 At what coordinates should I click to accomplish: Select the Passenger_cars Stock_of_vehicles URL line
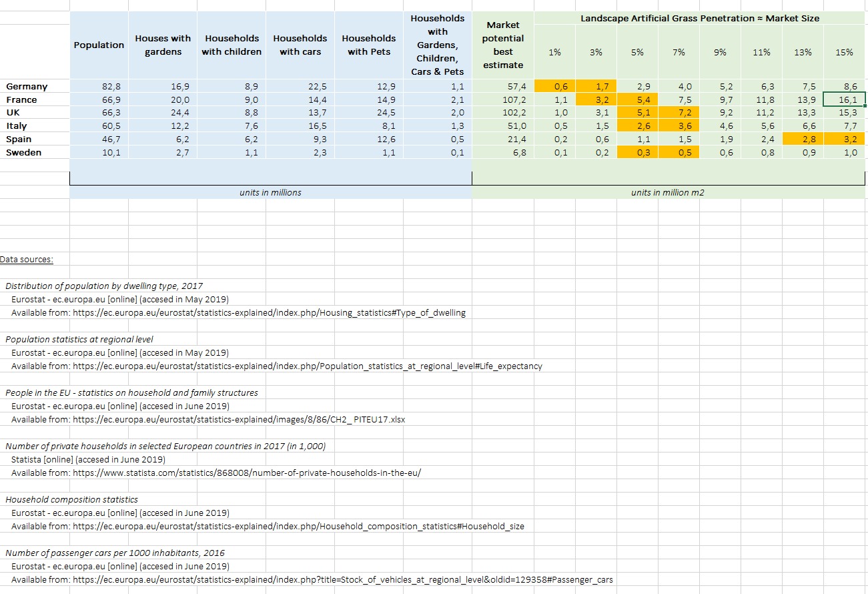point(312,579)
